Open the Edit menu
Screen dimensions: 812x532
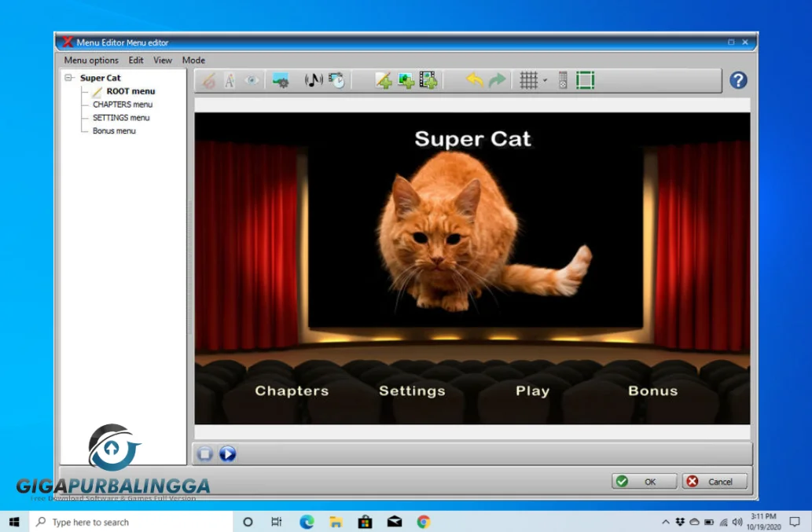[136, 60]
